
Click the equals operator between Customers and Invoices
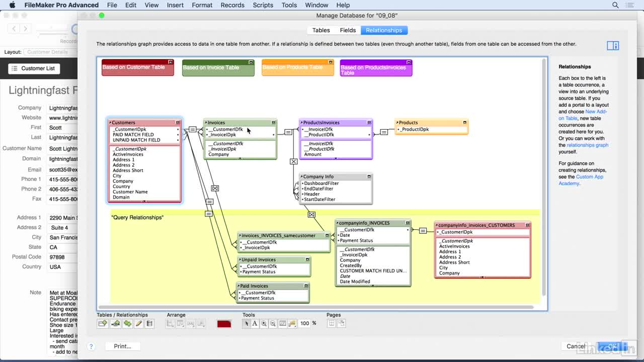192,129
